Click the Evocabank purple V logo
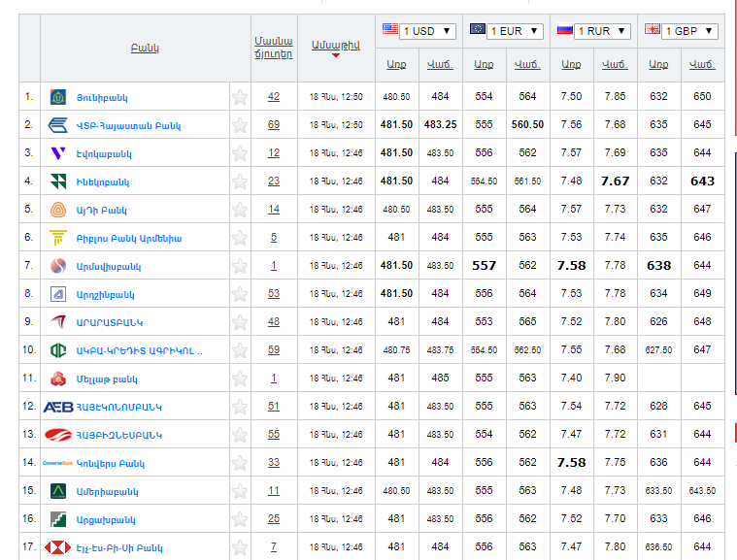The height and width of the screenshot is (560, 737). (58, 153)
